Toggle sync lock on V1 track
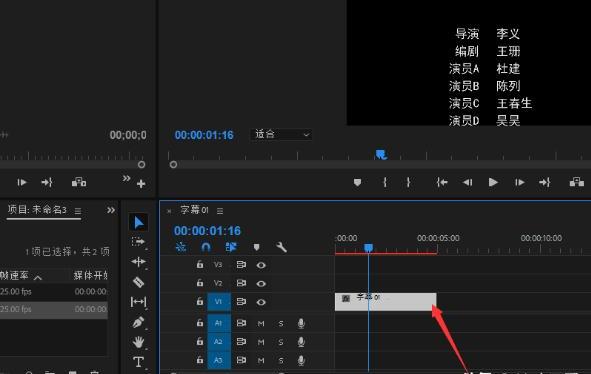 pyautogui.click(x=241, y=301)
